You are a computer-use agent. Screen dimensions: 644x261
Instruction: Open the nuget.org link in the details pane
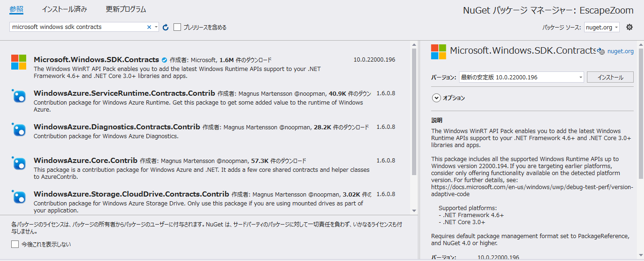click(x=621, y=52)
